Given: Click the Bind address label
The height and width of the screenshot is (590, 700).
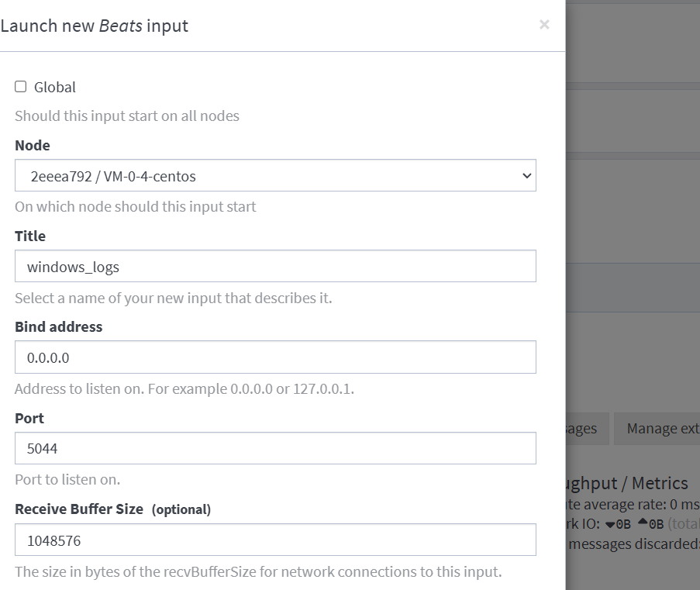Looking at the screenshot, I should tap(58, 327).
